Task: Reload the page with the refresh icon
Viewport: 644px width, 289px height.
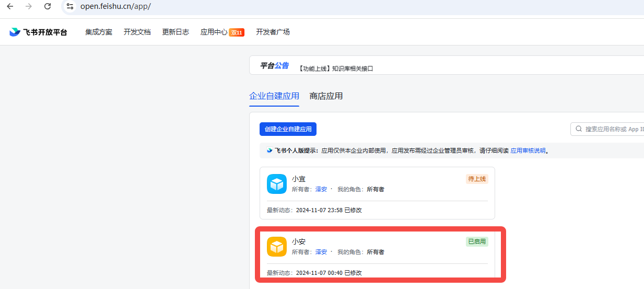Action: [x=48, y=7]
